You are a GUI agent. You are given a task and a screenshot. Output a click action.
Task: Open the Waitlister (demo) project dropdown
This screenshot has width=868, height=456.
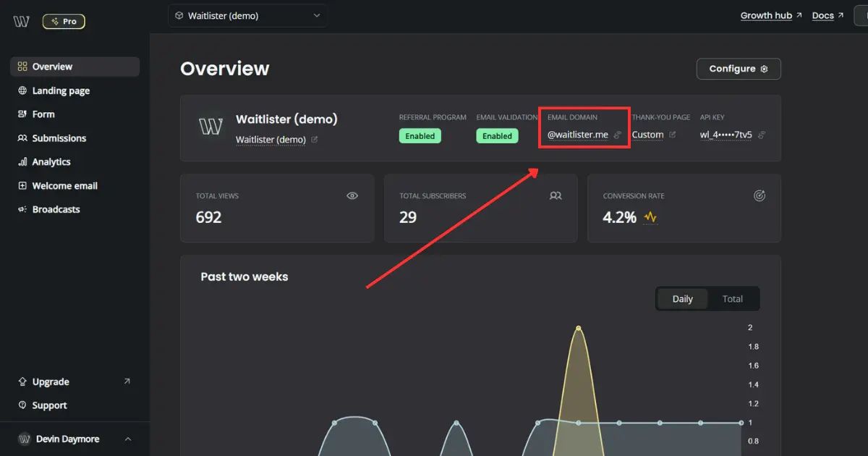click(x=247, y=16)
